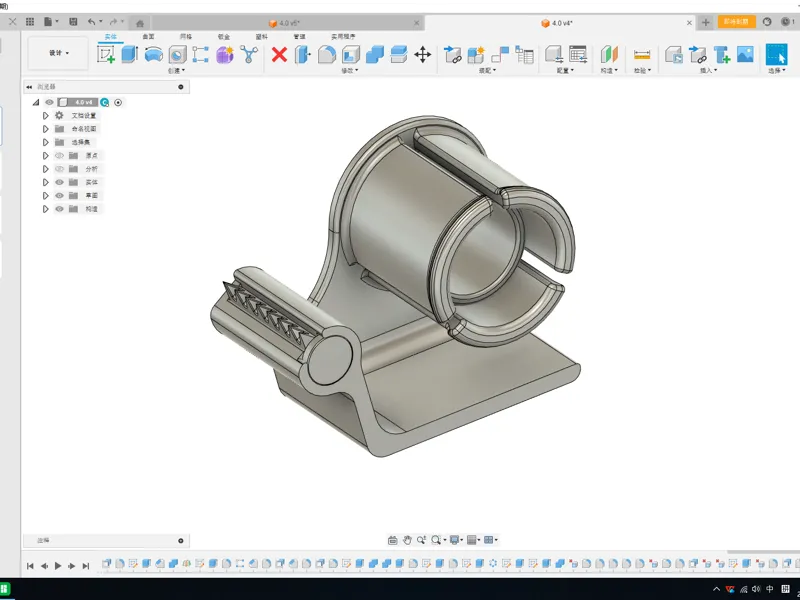Select the Revolve tool

click(x=154, y=54)
